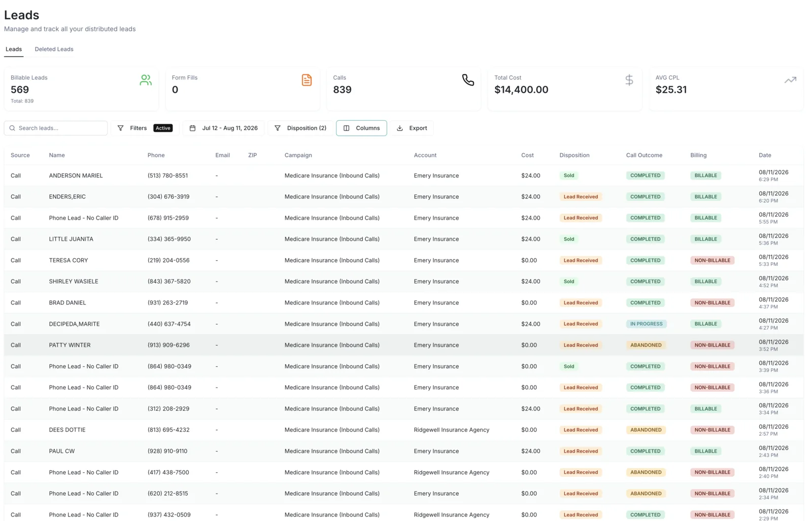812x521 pixels.
Task: Click phone (864) 980-0349 dated 3:39 PM
Action: point(170,366)
